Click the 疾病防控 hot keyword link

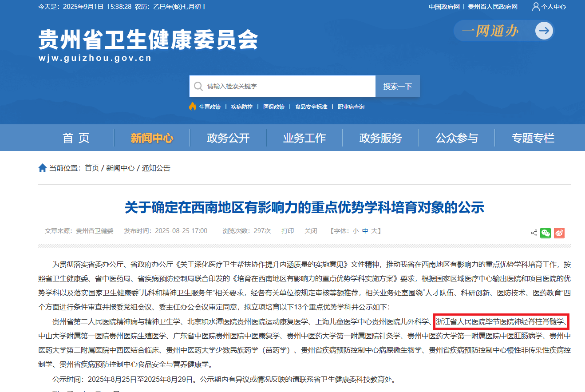(242, 107)
